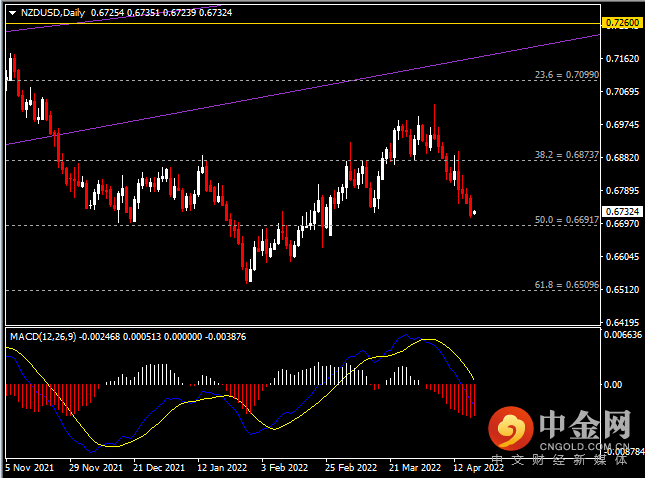Viewport: 645px width, 478px height.
Task: Select the MACD(12,26,9) indicator label
Action: (43, 337)
